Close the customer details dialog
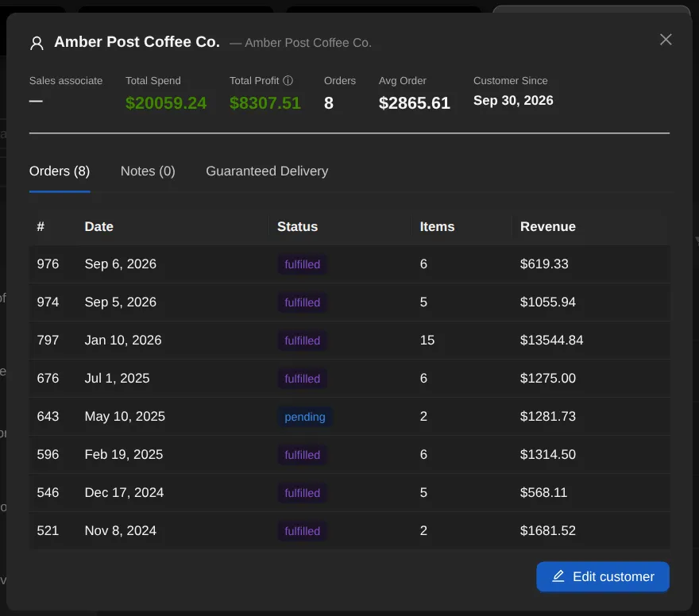 pos(665,40)
